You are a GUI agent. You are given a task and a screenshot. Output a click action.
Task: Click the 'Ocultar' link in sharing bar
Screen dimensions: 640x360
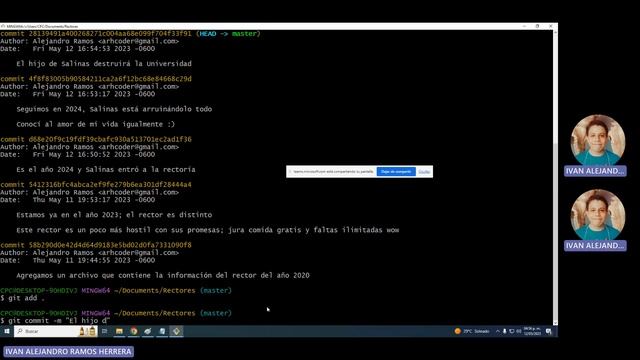coord(424,171)
